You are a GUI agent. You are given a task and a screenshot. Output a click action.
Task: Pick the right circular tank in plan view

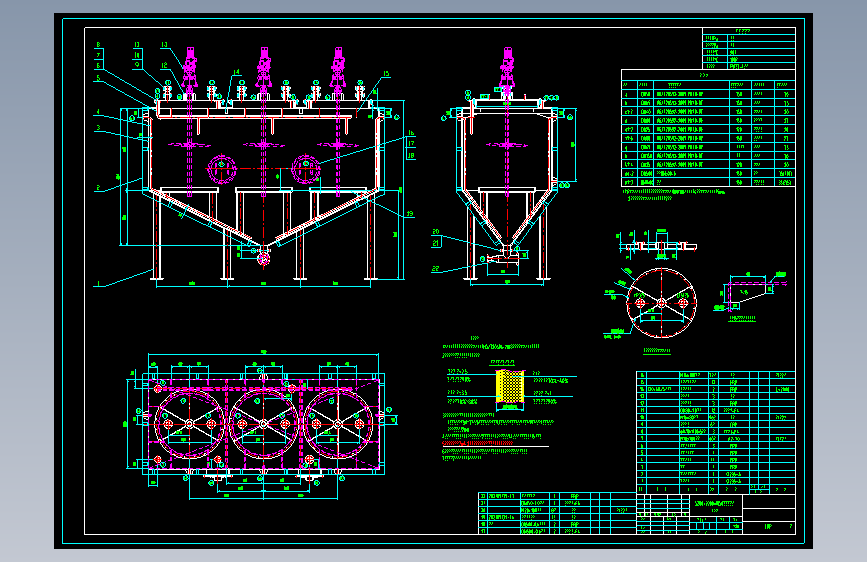pos(338,424)
